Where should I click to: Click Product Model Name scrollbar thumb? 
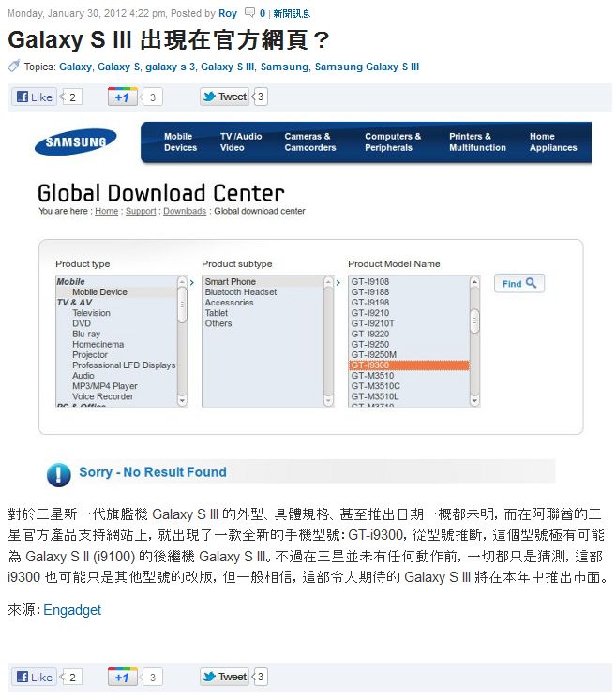pyautogui.click(x=474, y=320)
